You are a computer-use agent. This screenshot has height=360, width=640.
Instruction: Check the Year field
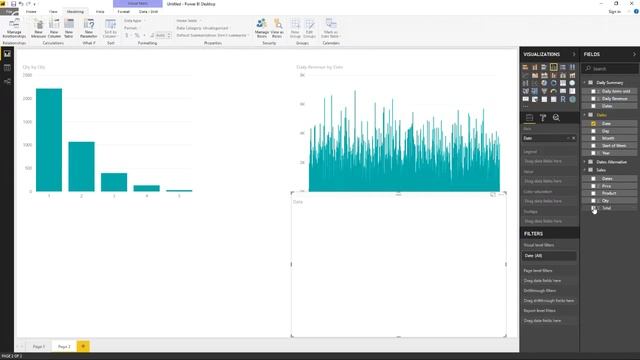coord(593,153)
